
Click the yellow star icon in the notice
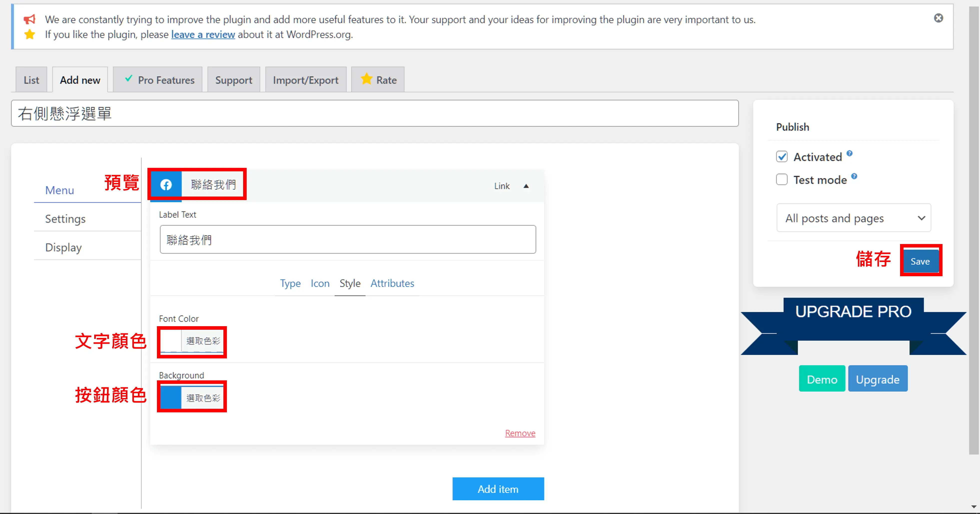[x=29, y=34]
